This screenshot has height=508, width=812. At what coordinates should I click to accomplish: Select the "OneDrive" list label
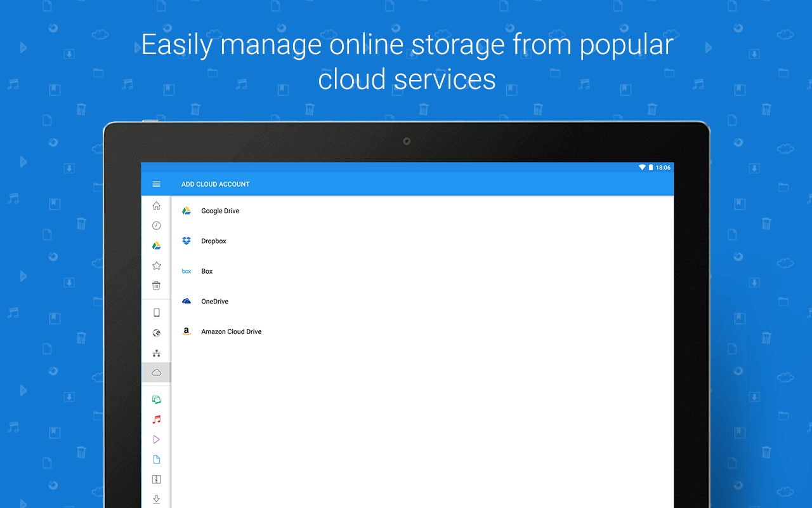215,302
